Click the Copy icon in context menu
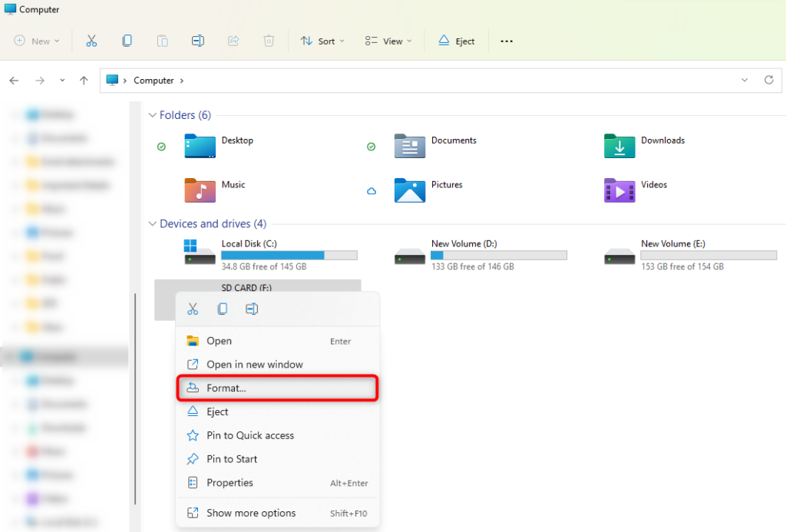The image size is (786, 532). [x=222, y=309]
